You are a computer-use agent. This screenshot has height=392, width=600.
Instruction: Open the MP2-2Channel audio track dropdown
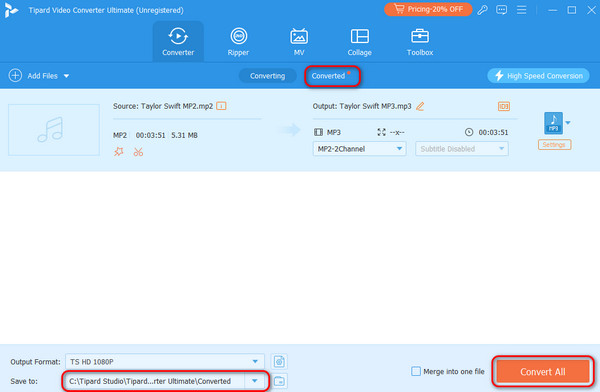tap(359, 149)
